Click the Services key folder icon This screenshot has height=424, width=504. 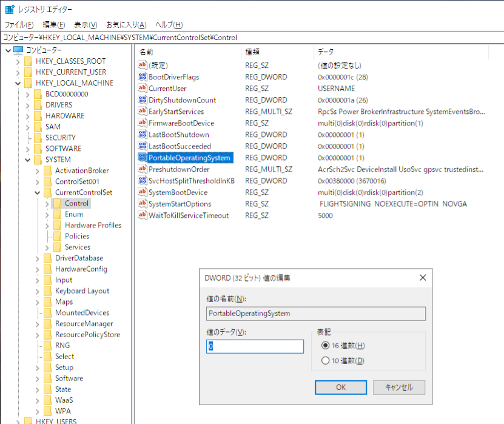tap(57, 247)
